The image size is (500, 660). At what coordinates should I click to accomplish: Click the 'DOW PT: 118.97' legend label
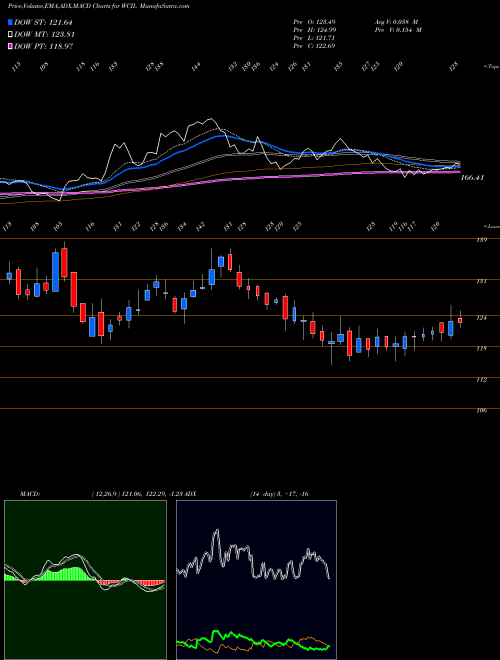tap(44, 46)
